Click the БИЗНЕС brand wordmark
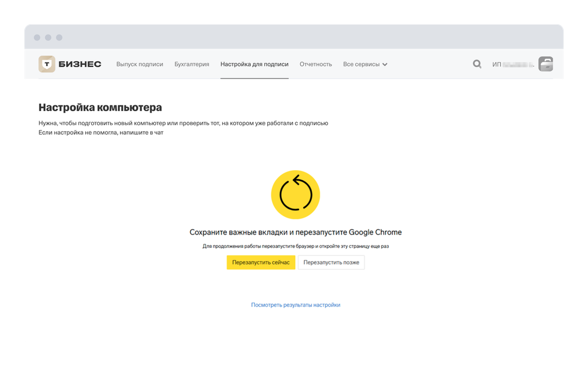588x370 pixels. point(80,64)
